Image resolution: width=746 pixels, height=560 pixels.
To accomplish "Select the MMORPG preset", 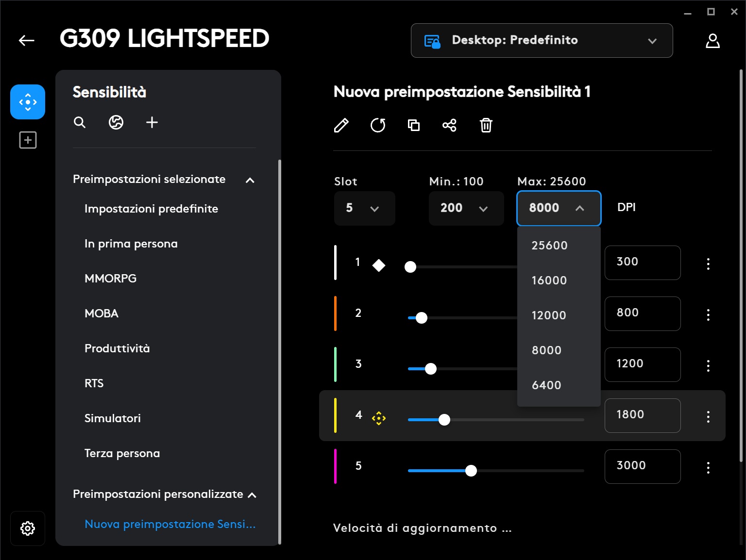I will pos(110,279).
